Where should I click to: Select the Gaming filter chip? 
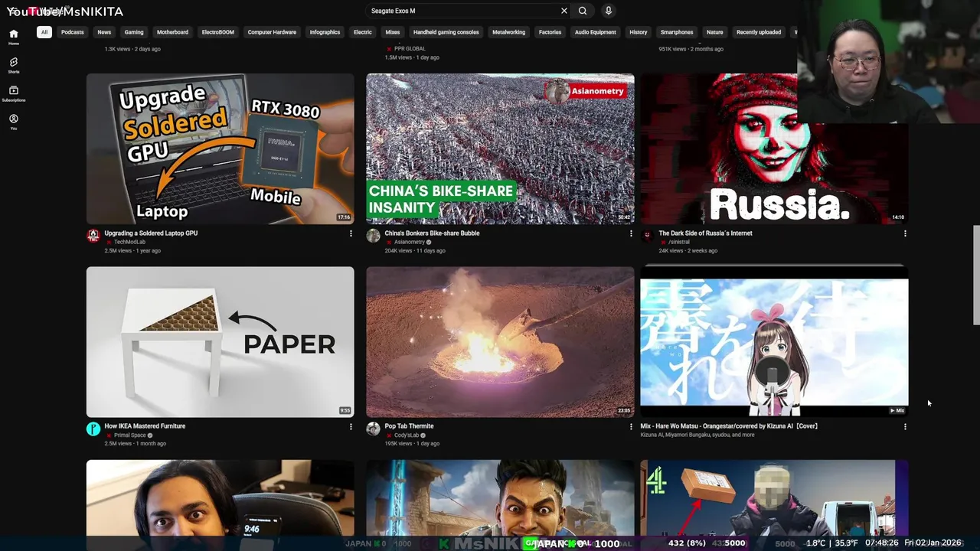pos(134,32)
